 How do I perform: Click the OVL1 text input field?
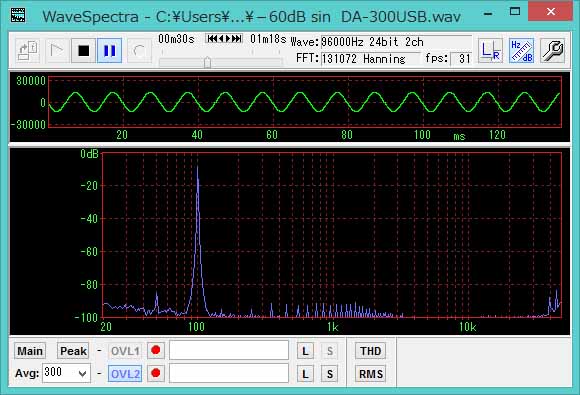pyautogui.click(x=229, y=350)
